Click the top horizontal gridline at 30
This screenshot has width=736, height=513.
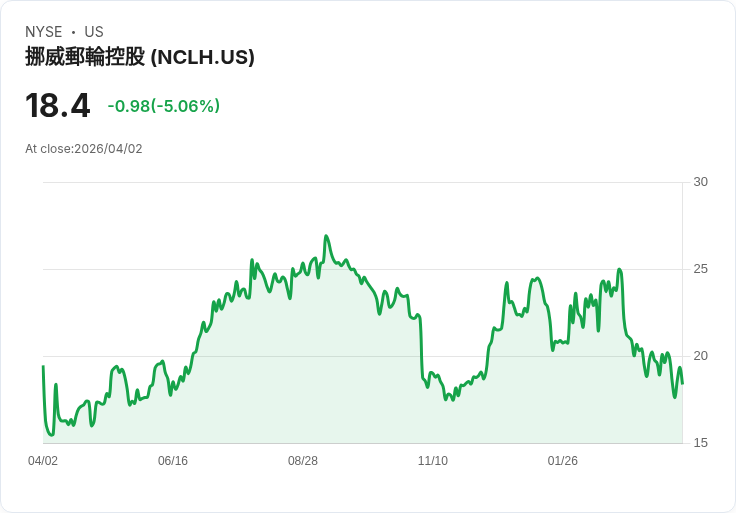[360, 182]
